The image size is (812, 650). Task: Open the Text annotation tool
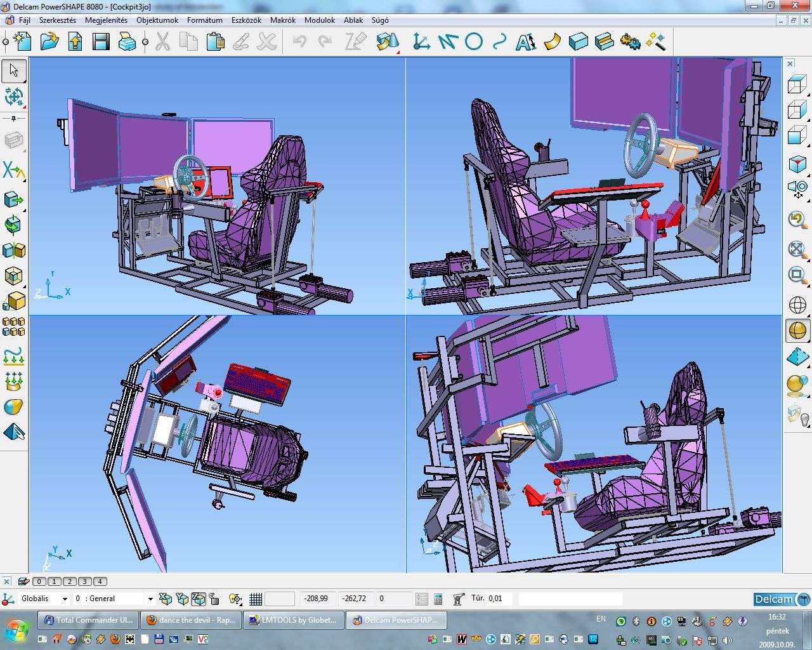pos(525,42)
